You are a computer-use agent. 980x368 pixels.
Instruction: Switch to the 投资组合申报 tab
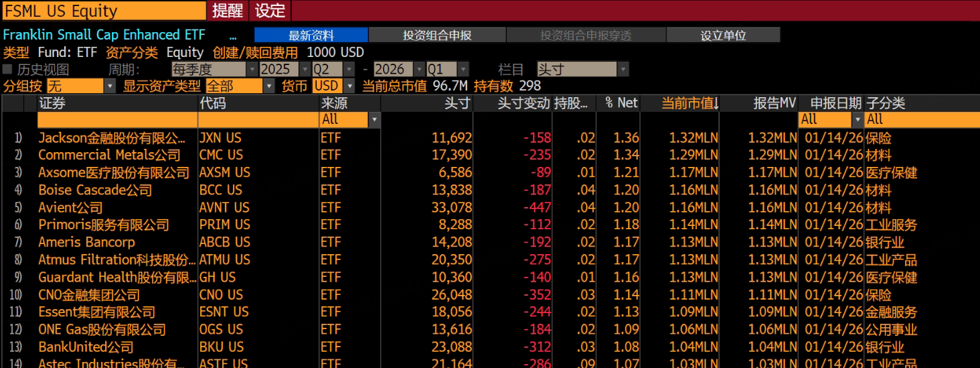437,36
